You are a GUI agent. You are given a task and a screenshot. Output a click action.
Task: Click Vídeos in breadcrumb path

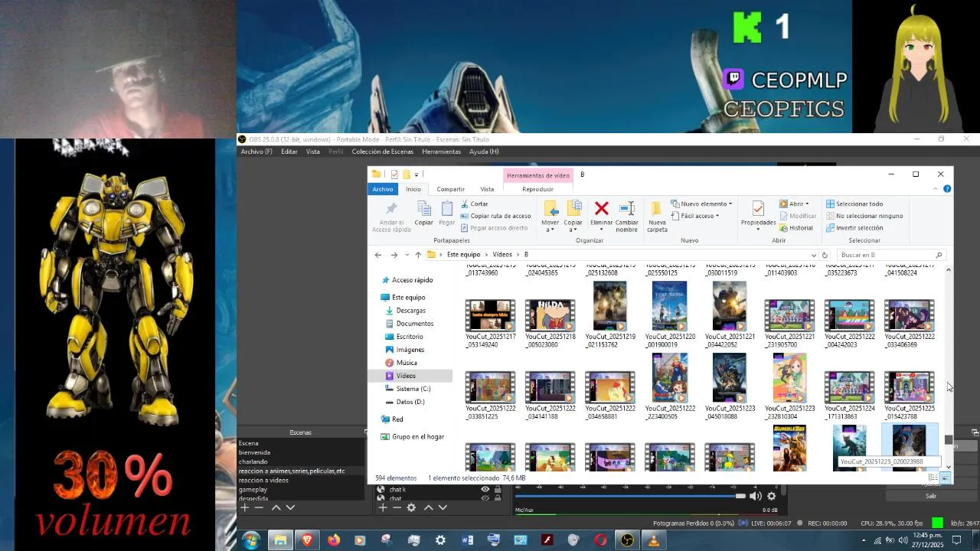502,255
